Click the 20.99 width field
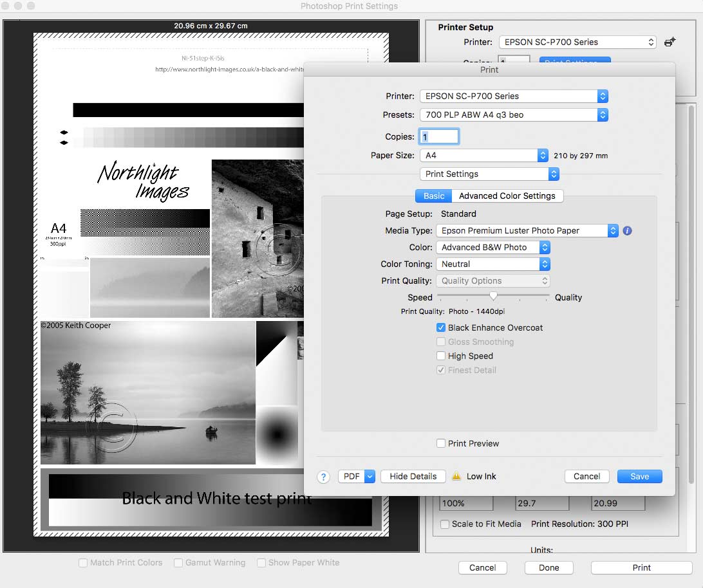Viewport: 703px width, 588px height. (x=618, y=503)
